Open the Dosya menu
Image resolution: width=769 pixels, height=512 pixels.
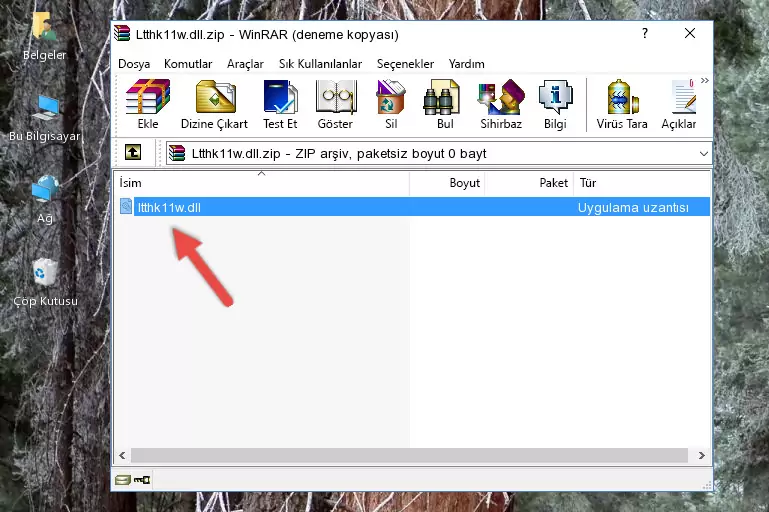(134, 64)
